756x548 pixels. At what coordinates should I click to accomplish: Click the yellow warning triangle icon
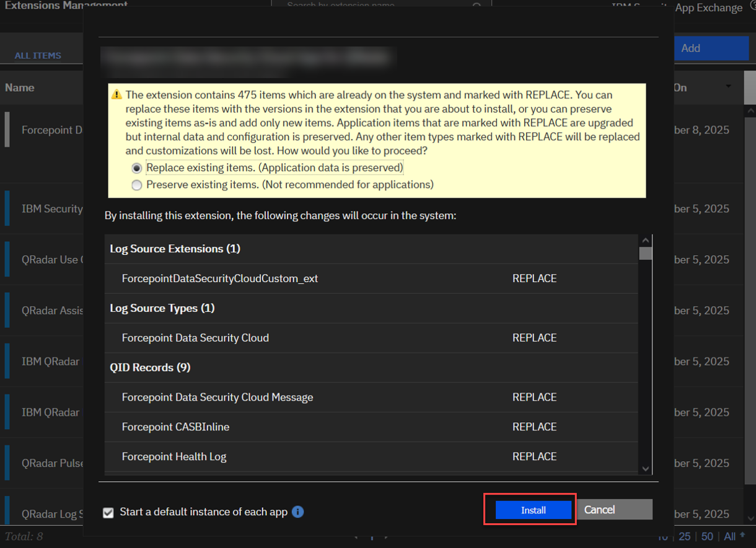(x=116, y=95)
